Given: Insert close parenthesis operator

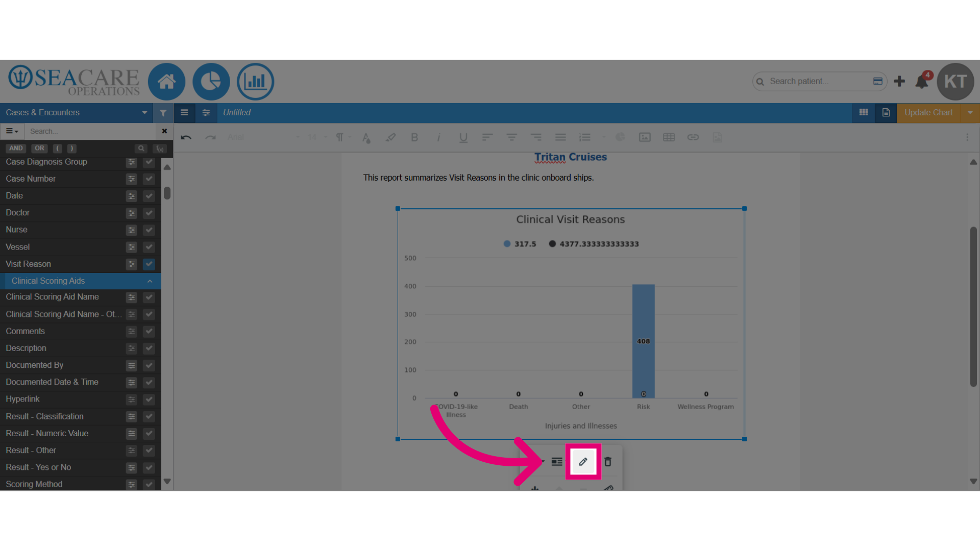Looking at the screenshot, I should tap(72, 148).
